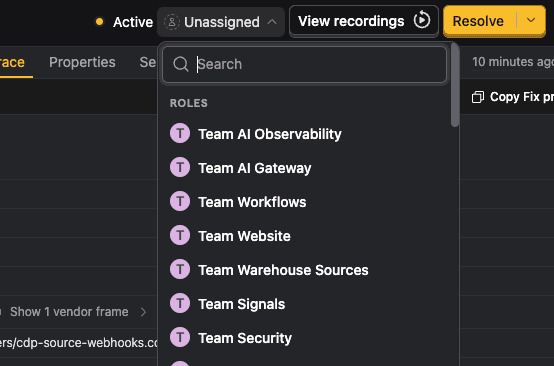This screenshot has height=366, width=554.
Task: Open View recordings
Action: (364, 21)
